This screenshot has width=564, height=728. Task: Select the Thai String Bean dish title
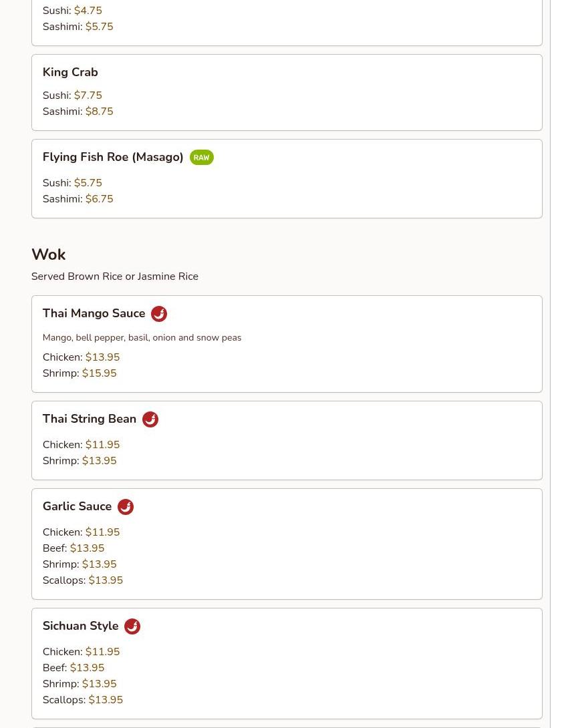(89, 419)
